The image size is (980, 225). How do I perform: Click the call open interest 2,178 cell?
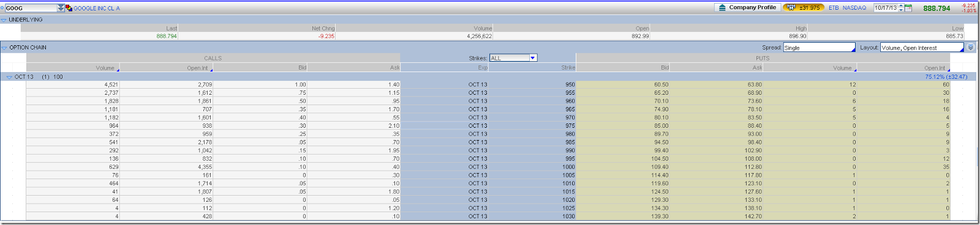[205, 142]
